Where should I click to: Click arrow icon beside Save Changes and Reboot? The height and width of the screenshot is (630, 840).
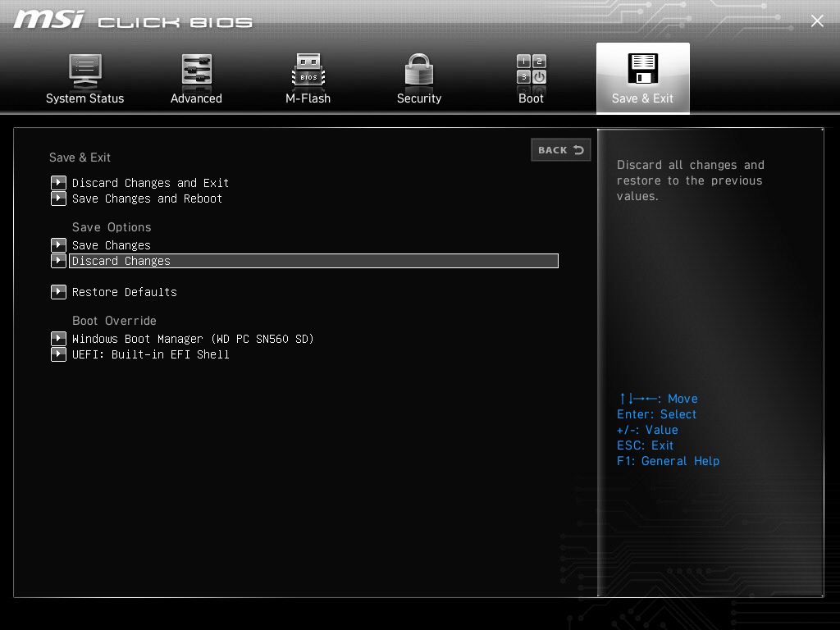[58, 199]
